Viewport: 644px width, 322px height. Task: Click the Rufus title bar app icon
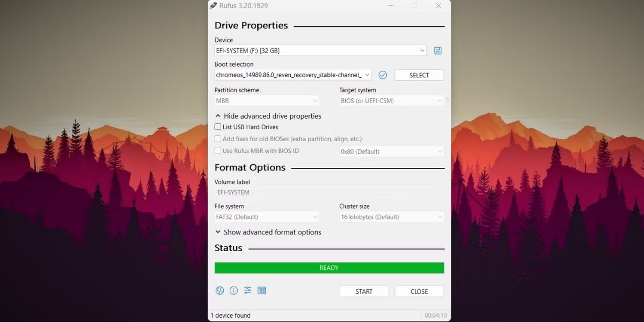(213, 6)
